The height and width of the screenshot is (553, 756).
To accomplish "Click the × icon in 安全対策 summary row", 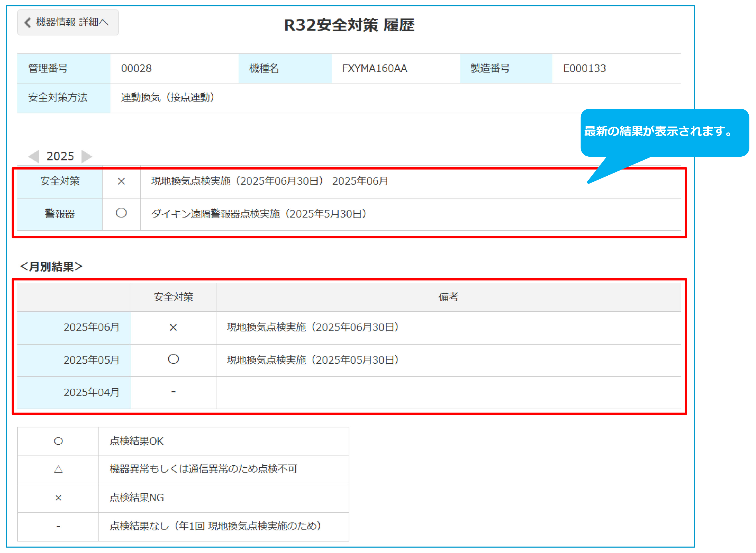I will coord(121,181).
